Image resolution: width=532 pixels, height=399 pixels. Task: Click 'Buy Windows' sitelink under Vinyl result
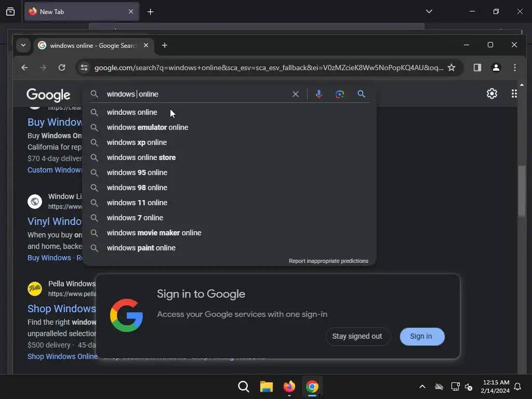[x=49, y=258]
